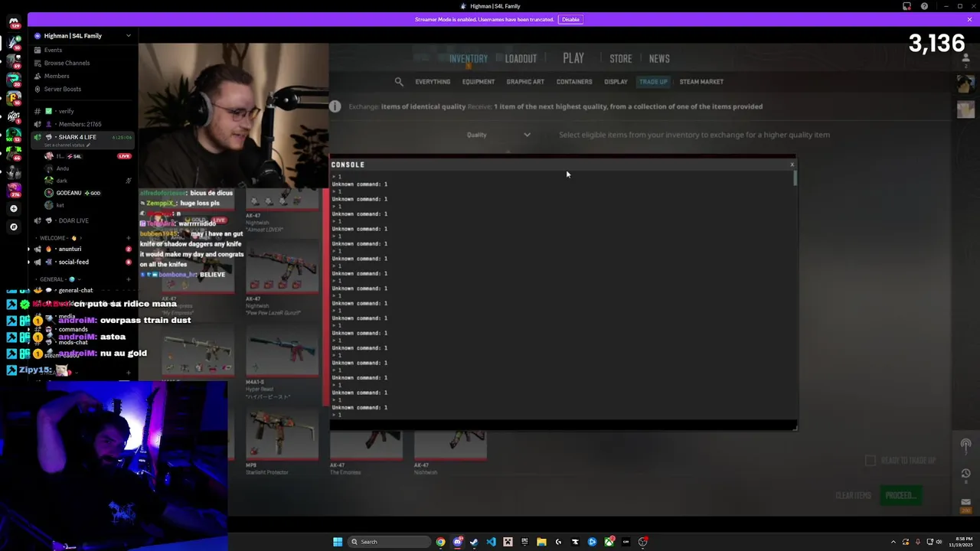Switch to the LOADOUT game tab
980x551 pixels.
point(521,59)
